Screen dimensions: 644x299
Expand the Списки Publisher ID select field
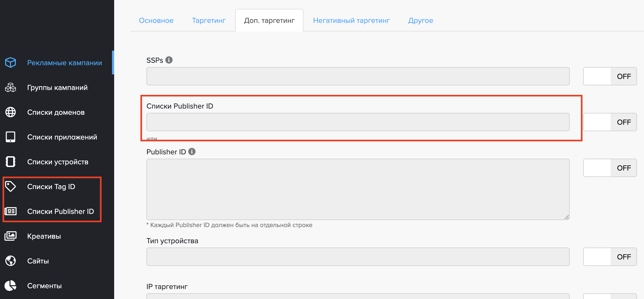pos(358,122)
